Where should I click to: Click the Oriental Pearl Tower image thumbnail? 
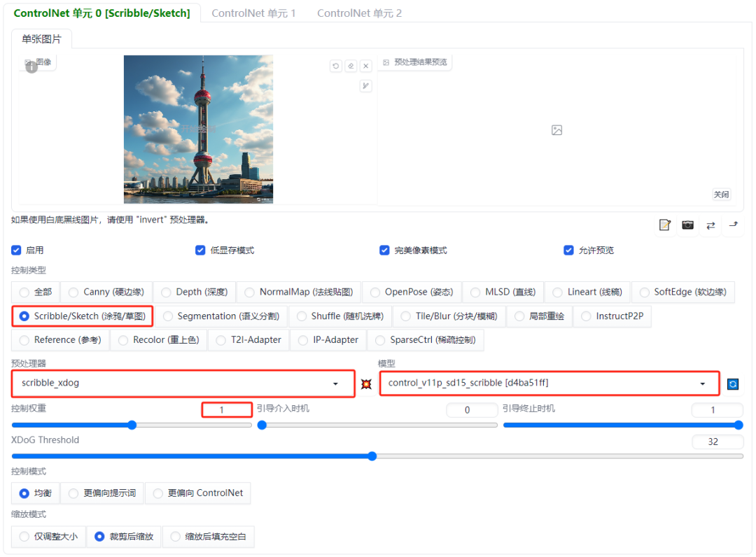[198, 129]
